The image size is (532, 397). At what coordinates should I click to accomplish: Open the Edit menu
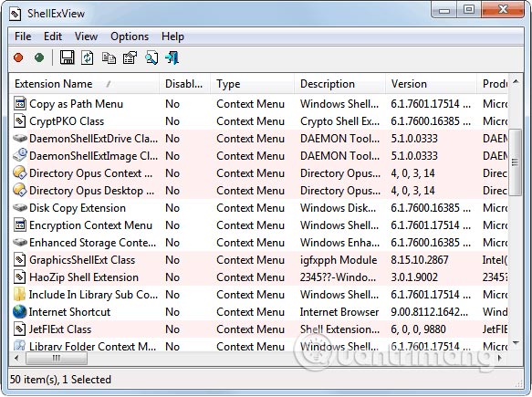[53, 37]
